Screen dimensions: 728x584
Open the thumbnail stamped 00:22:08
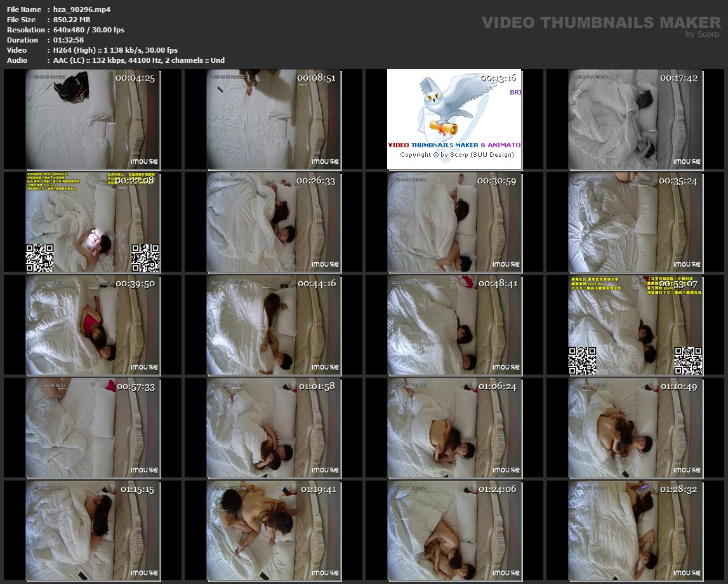[x=93, y=222]
